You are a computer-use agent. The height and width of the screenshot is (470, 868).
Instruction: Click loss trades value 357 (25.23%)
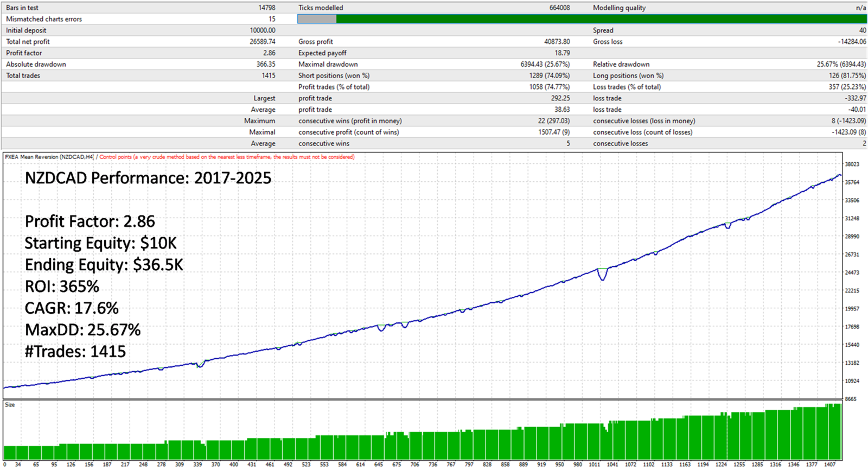click(847, 87)
